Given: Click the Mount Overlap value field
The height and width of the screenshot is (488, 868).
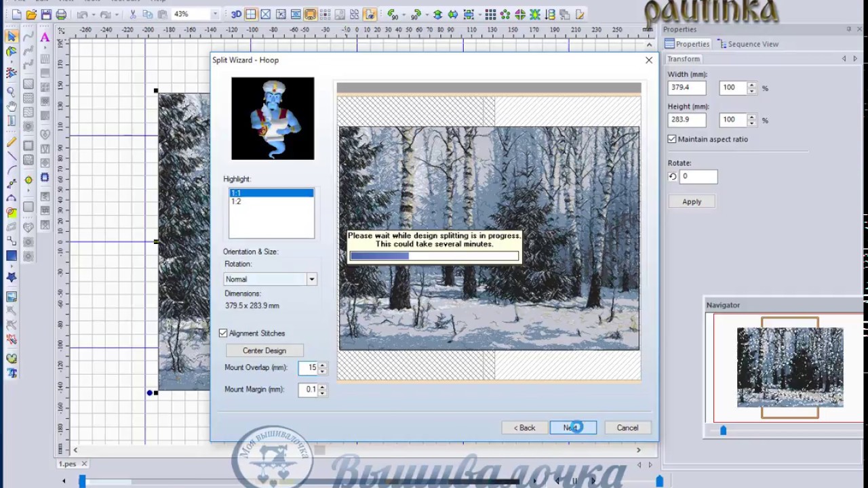Looking at the screenshot, I should [x=308, y=367].
